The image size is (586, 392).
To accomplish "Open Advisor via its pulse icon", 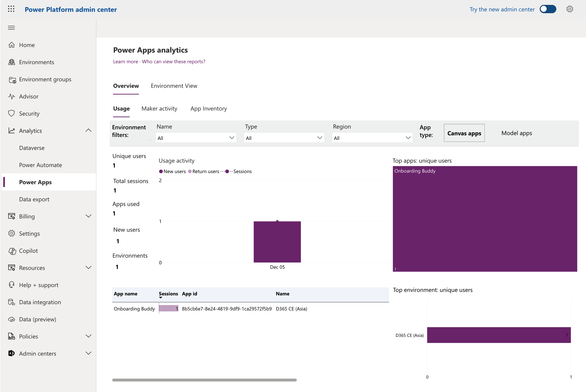I will coord(12,96).
